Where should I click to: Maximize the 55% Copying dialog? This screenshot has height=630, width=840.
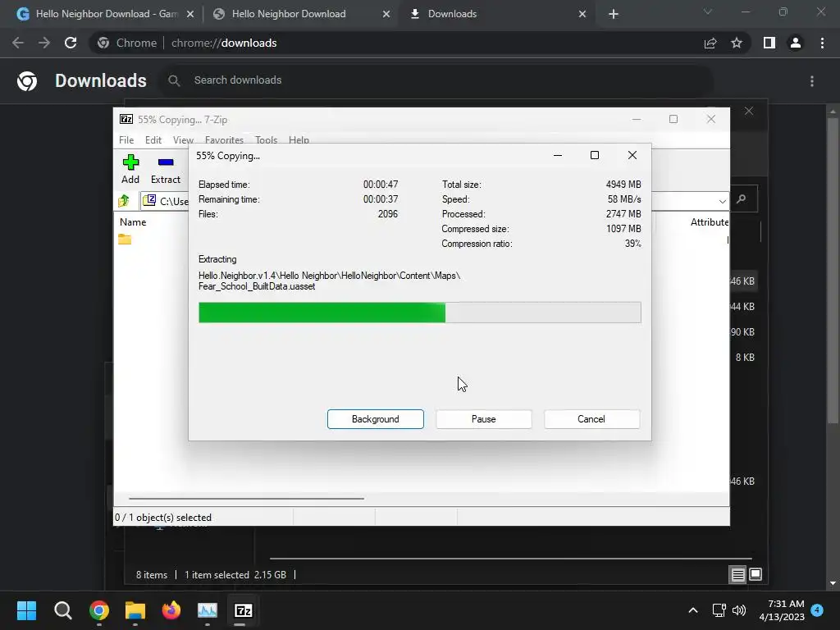click(x=595, y=155)
